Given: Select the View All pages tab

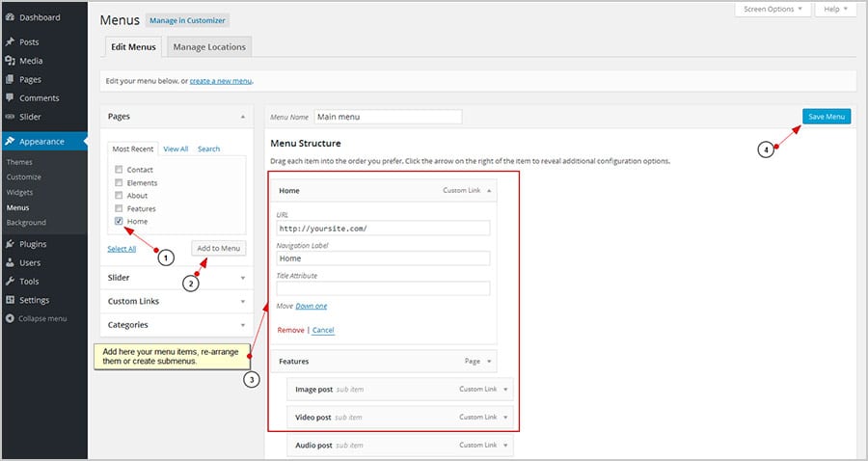Looking at the screenshot, I should 176,149.
